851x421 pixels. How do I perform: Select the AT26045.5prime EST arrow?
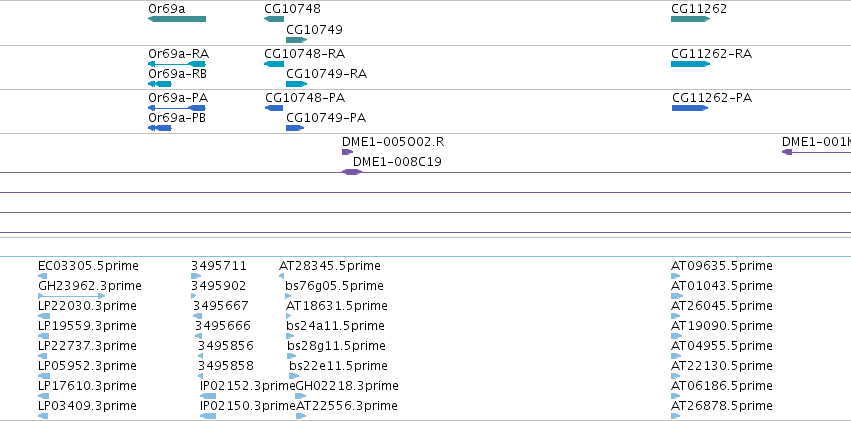pyautogui.click(x=677, y=316)
